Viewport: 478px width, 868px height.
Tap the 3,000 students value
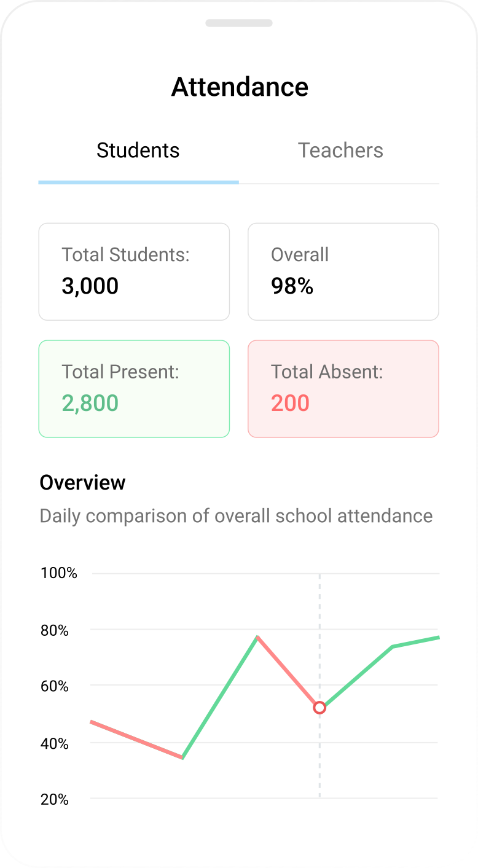click(x=90, y=286)
